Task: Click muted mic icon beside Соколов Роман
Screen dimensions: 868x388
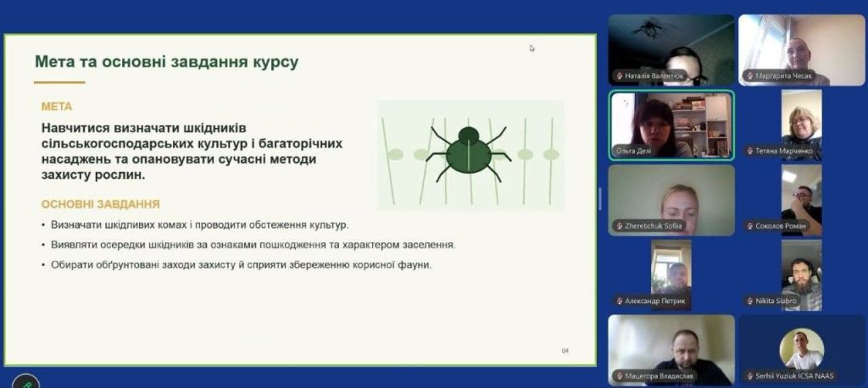Action: [749, 226]
